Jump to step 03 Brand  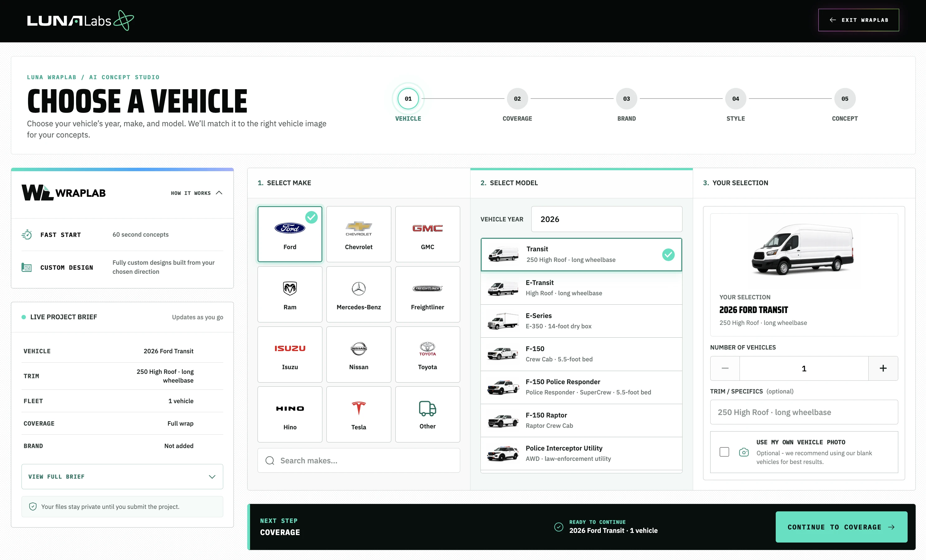pyautogui.click(x=626, y=99)
